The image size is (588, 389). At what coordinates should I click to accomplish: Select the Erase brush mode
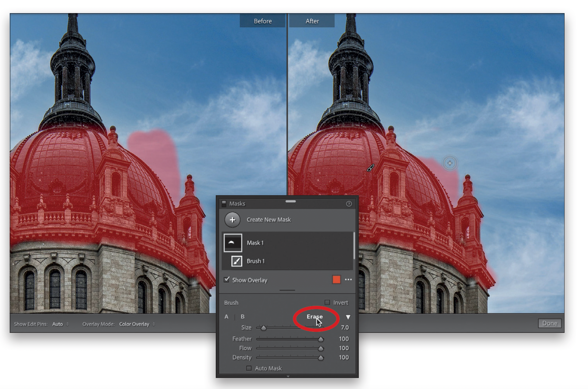pos(314,317)
